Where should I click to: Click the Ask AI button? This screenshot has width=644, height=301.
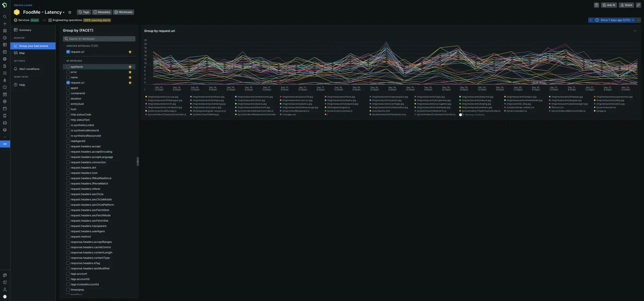coord(609,5)
